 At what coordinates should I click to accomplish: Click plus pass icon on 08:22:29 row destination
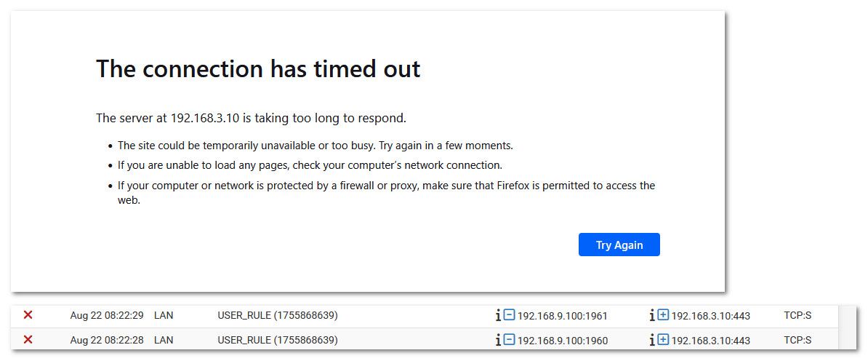click(663, 315)
